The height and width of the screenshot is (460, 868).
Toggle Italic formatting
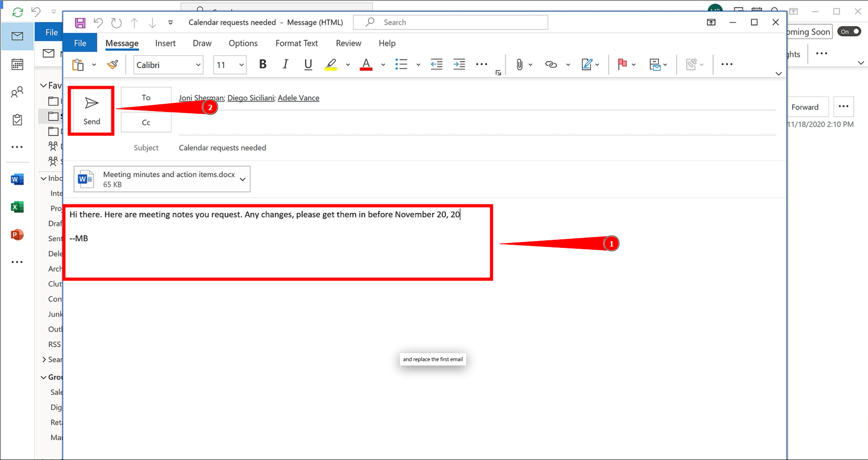[x=285, y=64]
